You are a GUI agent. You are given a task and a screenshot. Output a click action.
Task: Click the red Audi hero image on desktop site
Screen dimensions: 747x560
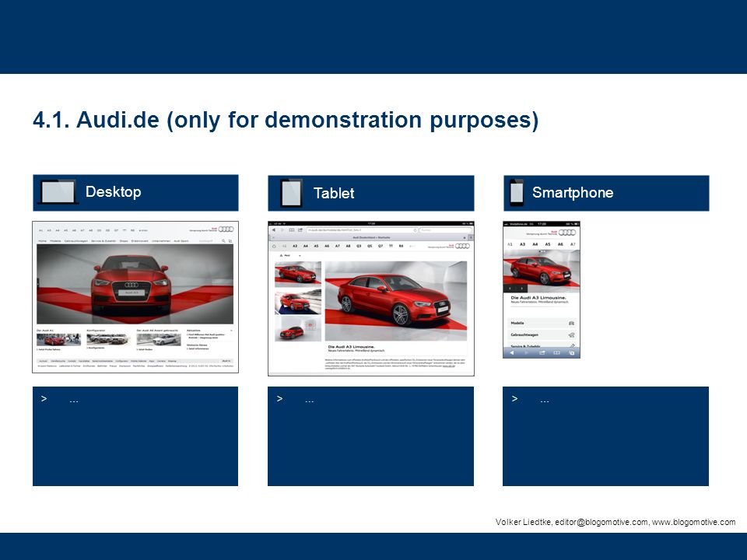click(x=135, y=285)
